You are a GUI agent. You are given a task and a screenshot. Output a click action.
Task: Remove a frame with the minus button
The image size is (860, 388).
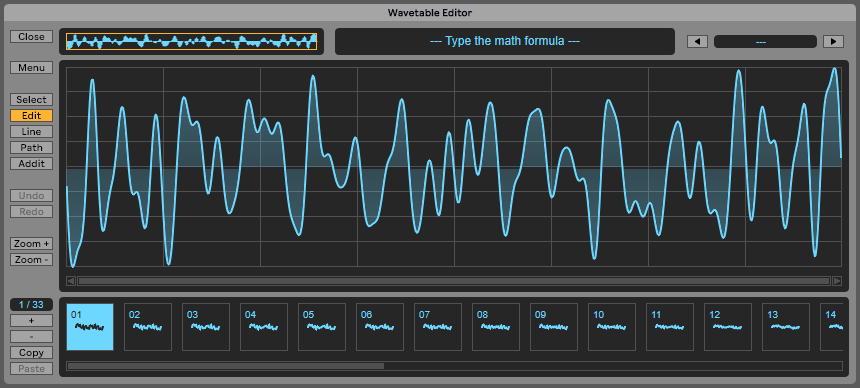pos(31,336)
